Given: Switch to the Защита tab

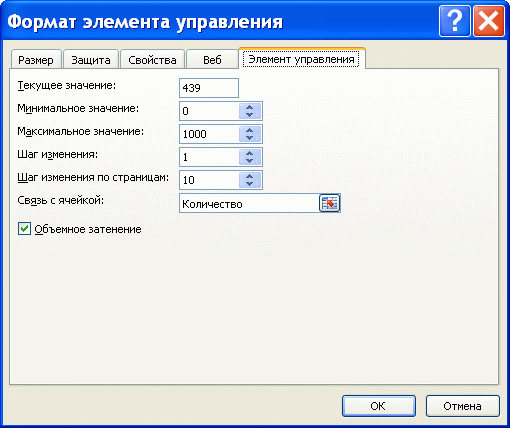Looking at the screenshot, I should pyautogui.click(x=91, y=60).
